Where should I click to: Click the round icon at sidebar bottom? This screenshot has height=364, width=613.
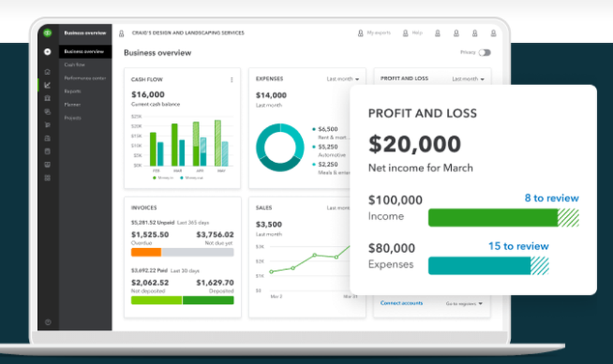coord(48,322)
